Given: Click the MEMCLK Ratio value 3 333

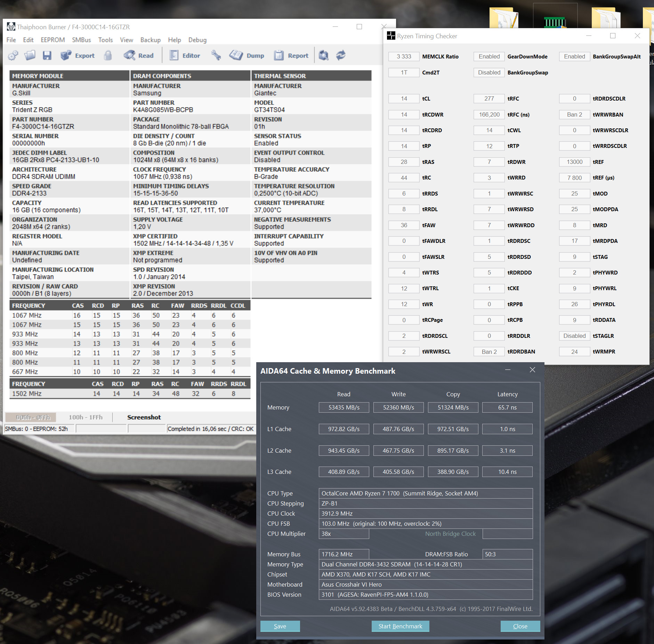Looking at the screenshot, I should pos(404,56).
